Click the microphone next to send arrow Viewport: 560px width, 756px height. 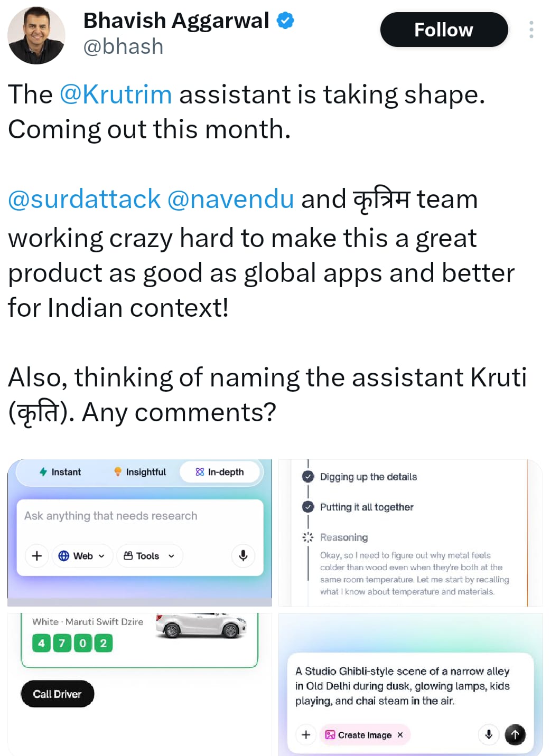[x=489, y=734]
